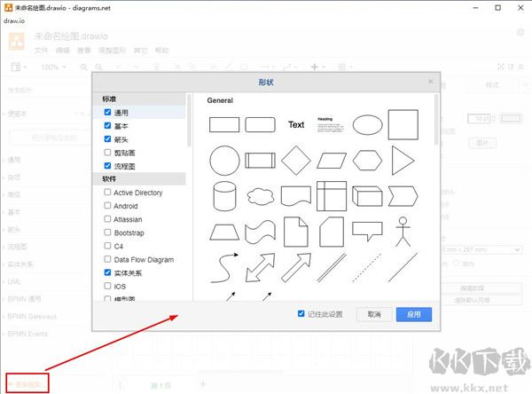The image size is (532, 394).
Task: Click the library list scrollbar in dialog
Action: click(189, 121)
